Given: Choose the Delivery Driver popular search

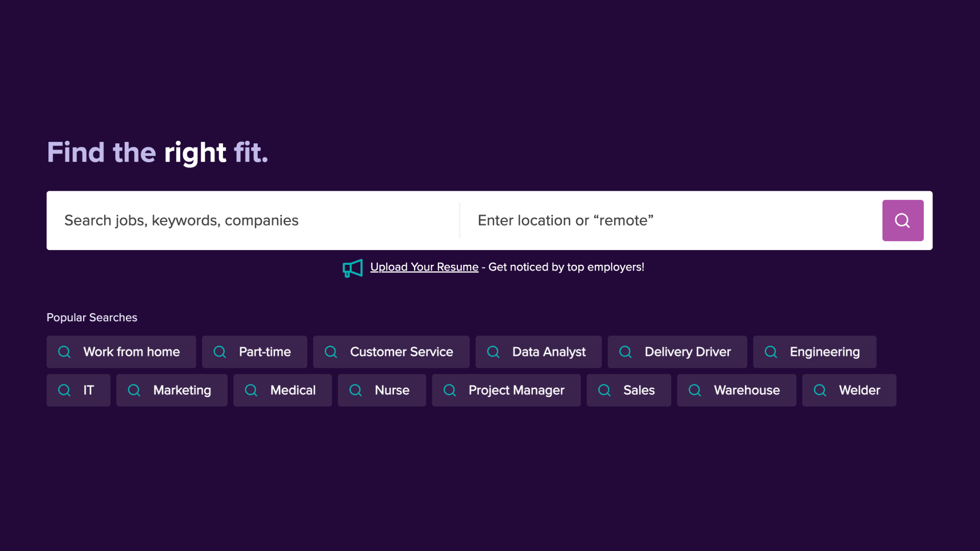Looking at the screenshot, I should [x=677, y=352].
